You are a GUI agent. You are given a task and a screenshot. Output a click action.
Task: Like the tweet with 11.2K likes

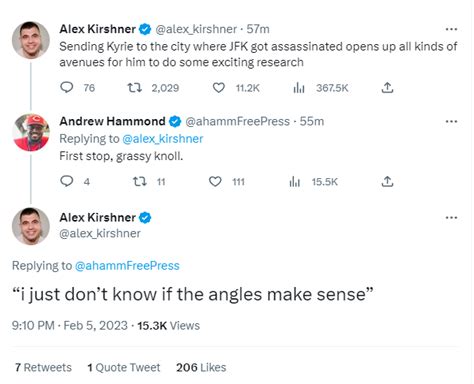pos(219,88)
